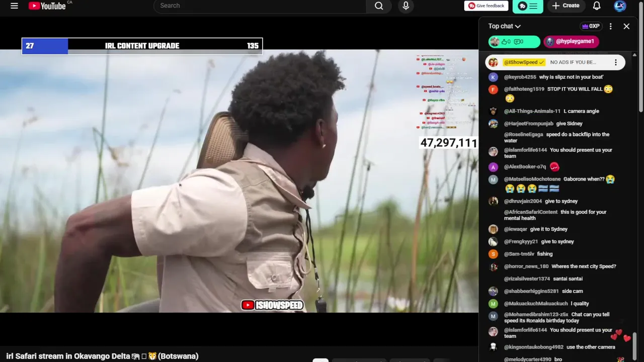Click the Create button

[x=566, y=6]
